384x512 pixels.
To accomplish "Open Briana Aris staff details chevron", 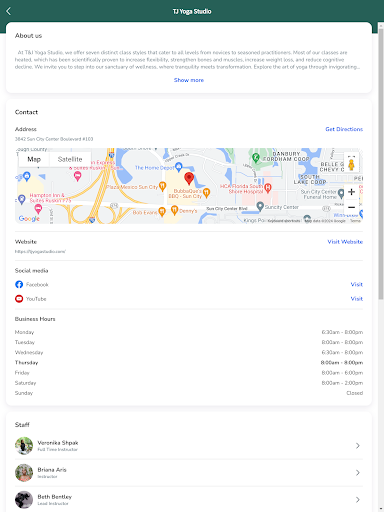I will [x=358, y=473].
